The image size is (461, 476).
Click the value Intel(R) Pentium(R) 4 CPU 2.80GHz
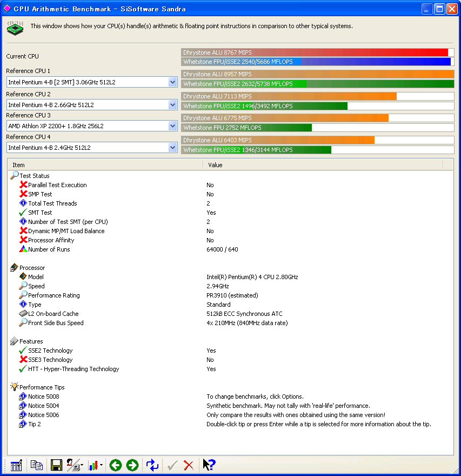point(252,276)
